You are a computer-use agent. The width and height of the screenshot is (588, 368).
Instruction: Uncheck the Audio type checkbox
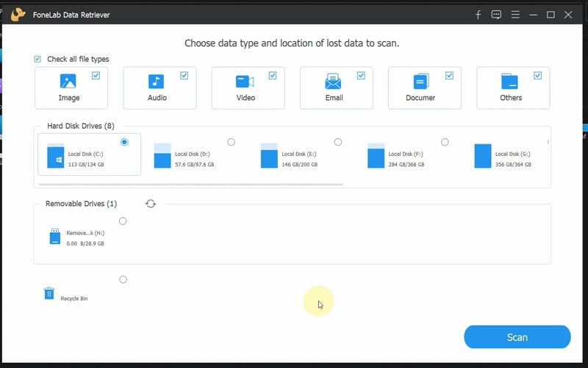[184, 76]
